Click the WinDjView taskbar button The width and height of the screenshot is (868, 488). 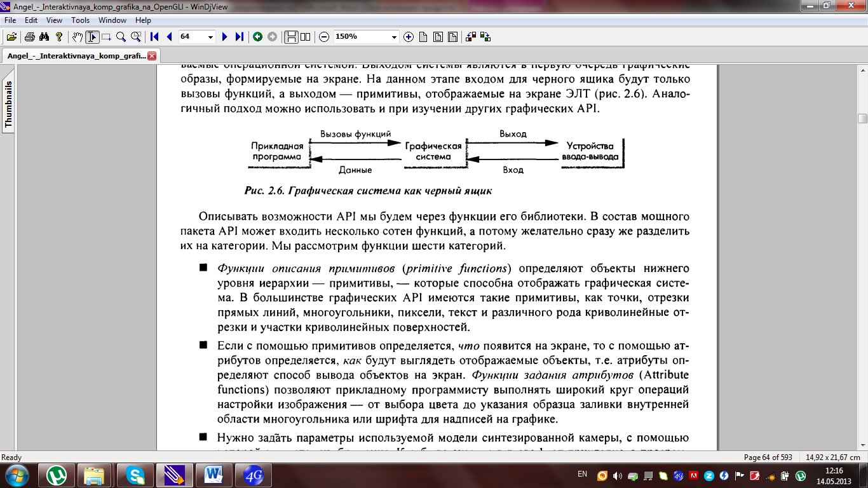pos(173,475)
